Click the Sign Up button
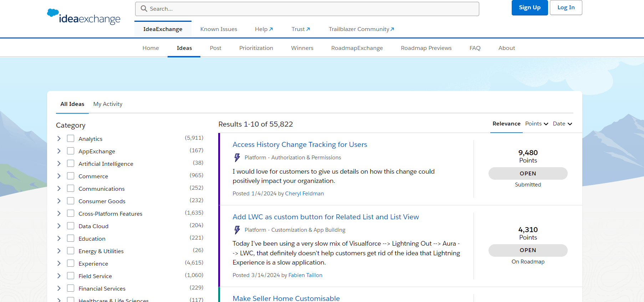The image size is (644, 302). click(x=530, y=7)
